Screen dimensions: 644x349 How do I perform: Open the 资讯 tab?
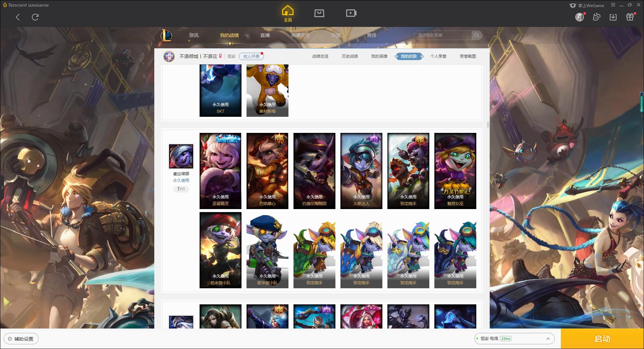194,35
